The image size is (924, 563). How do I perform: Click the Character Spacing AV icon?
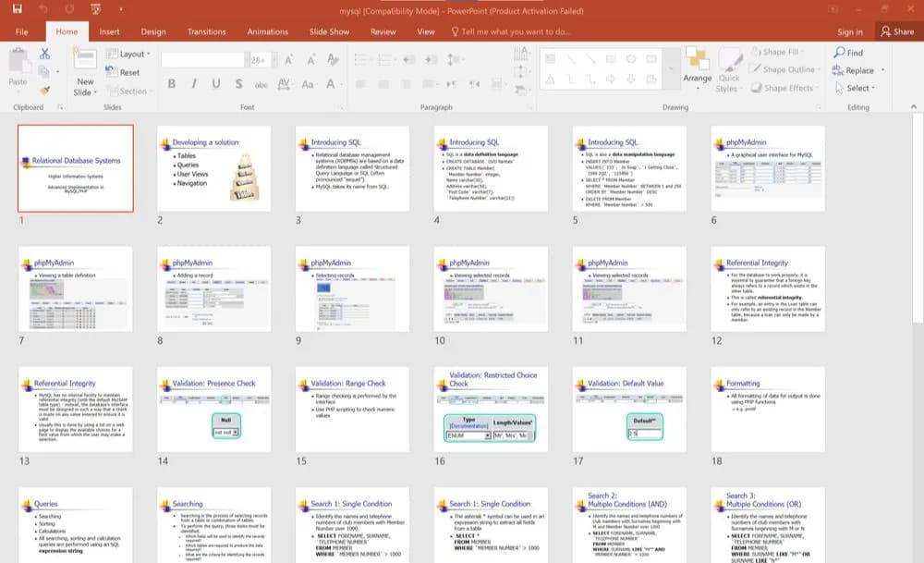tap(284, 84)
